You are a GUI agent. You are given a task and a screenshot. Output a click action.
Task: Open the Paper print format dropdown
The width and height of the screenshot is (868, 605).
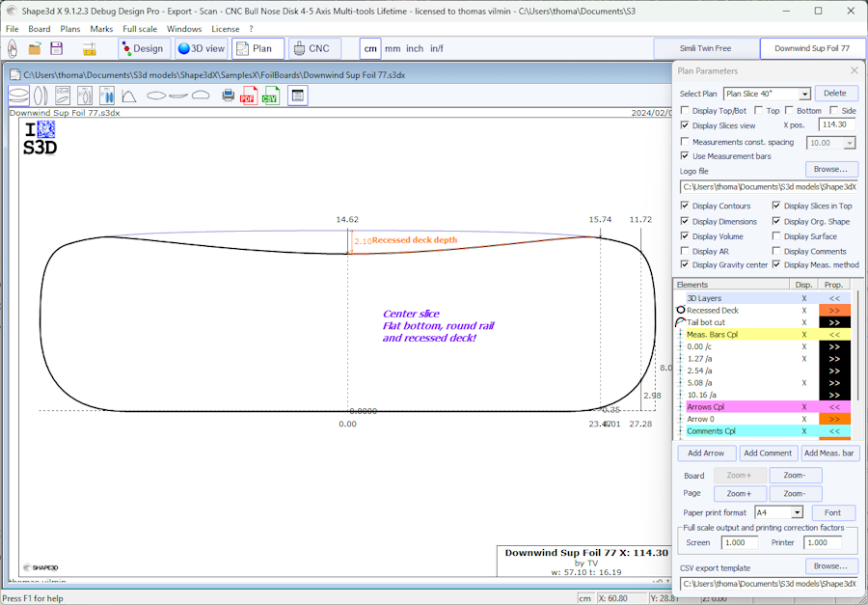[797, 513]
